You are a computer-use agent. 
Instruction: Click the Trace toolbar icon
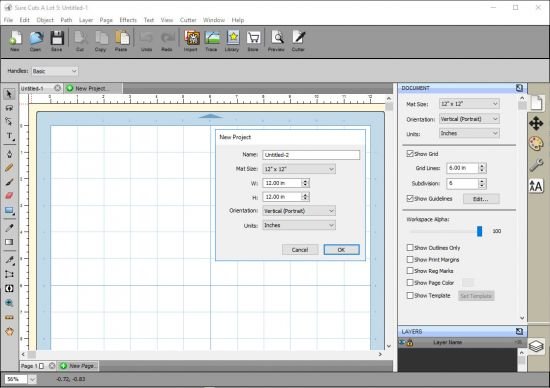click(212, 38)
